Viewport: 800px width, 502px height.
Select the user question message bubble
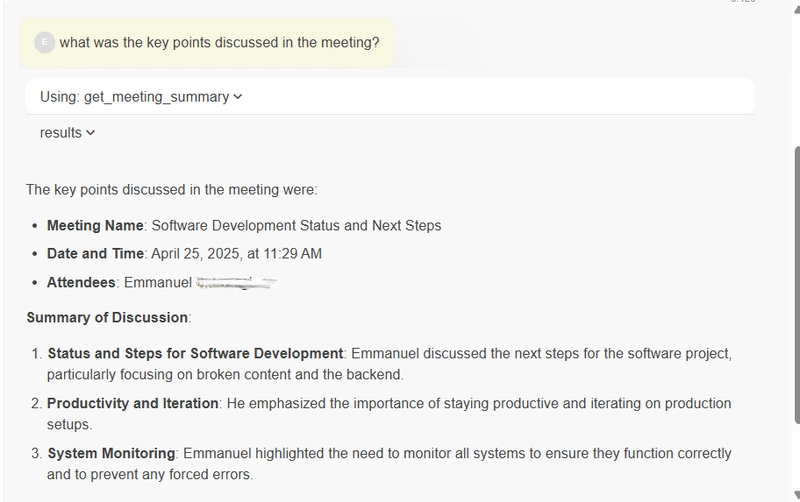(x=206, y=42)
